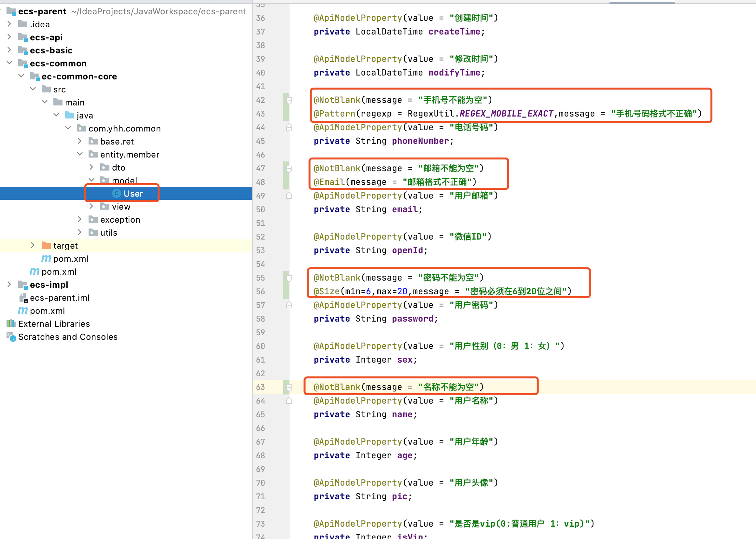Viewport: 756px width, 539px height.
Task: Click the Maven icon beside ecs-parent pom.xml
Action: tap(22, 311)
